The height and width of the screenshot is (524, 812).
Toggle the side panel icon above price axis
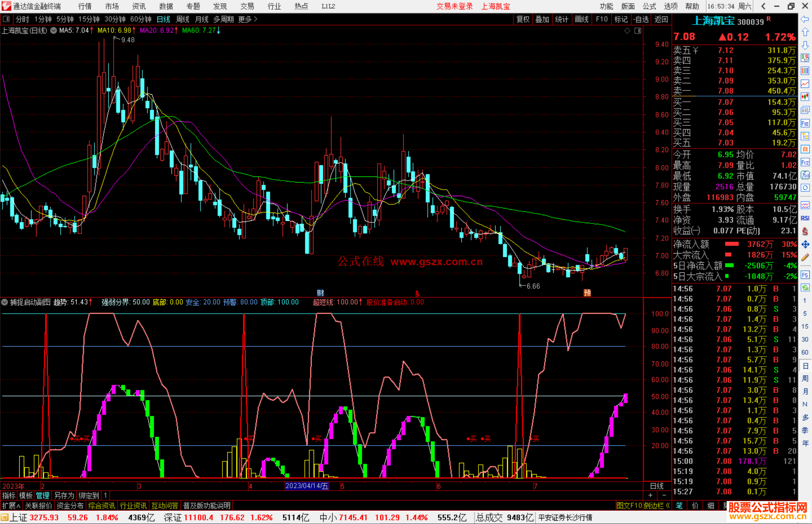pos(638,31)
